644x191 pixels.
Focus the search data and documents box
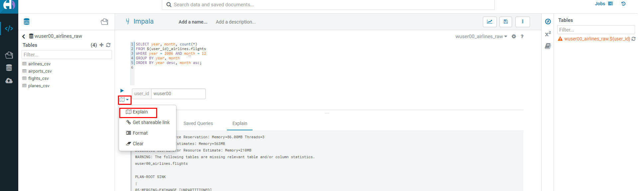point(328,5)
